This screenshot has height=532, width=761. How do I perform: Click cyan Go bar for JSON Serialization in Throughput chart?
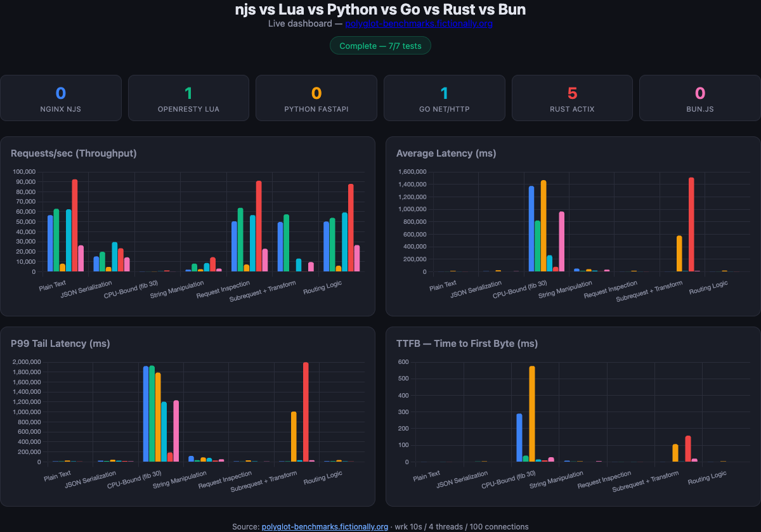pos(115,257)
